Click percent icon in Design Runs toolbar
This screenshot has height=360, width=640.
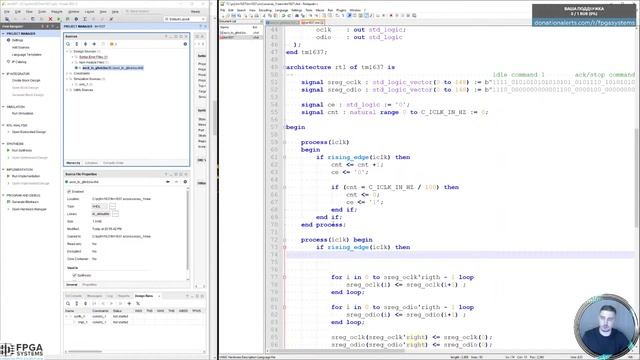[x=138, y=304]
